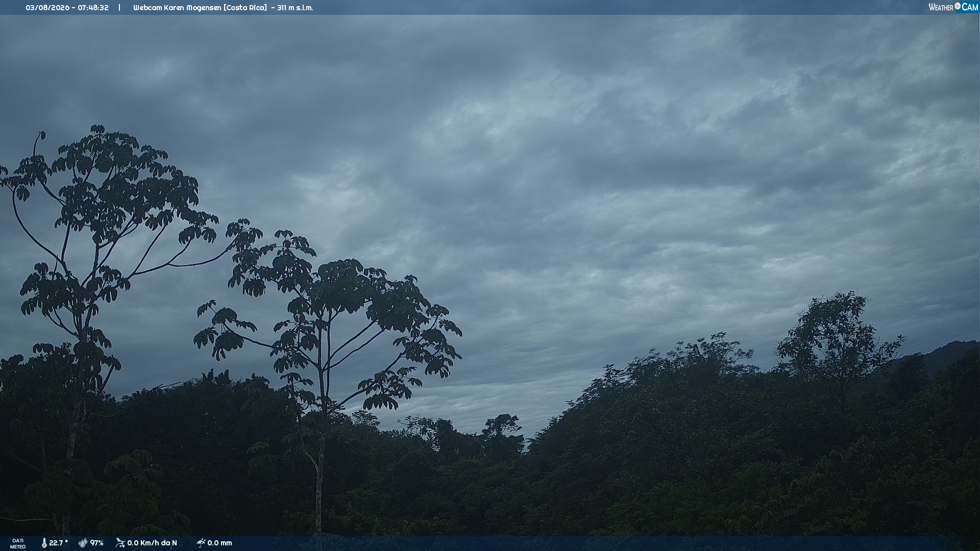Click the "311 m s.l.m." altitude text
The width and height of the screenshot is (980, 551).
(295, 8)
